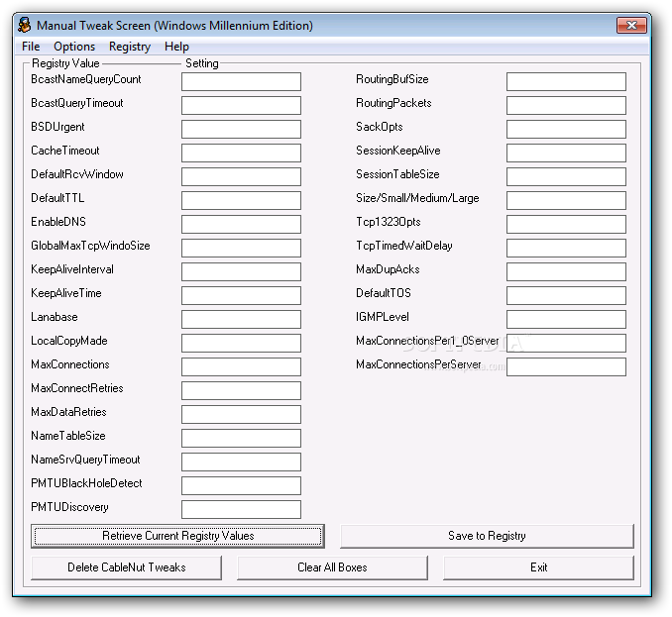Viewport: 672px width, 617px height.
Task: Focus the RoutingPackets setting field
Action: pos(566,105)
